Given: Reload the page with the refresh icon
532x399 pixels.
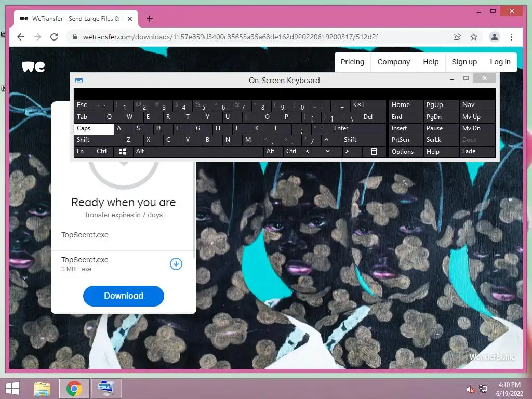Looking at the screenshot, I should point(54,37).
